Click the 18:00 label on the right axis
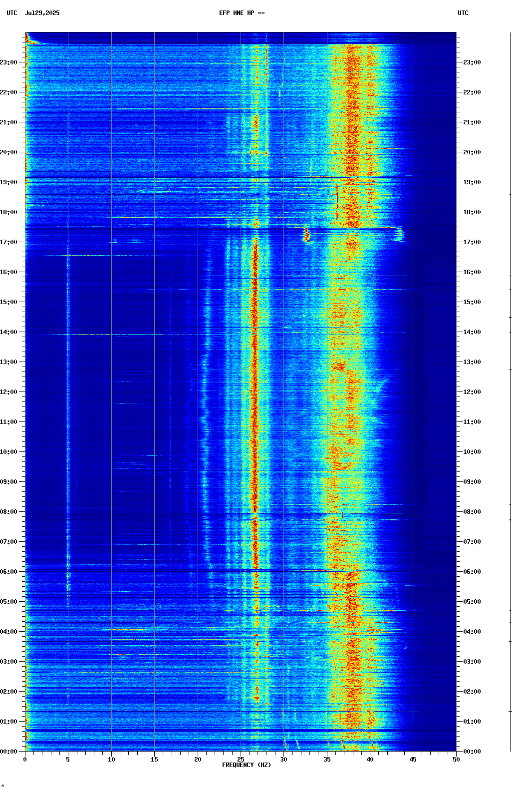The width and height of the screenshot is (532, 791). (472, 212)
